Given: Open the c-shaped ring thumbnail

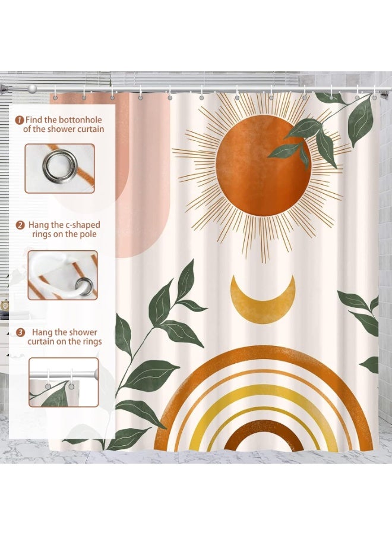Looking at the screenshot, I should coord(62,275).
